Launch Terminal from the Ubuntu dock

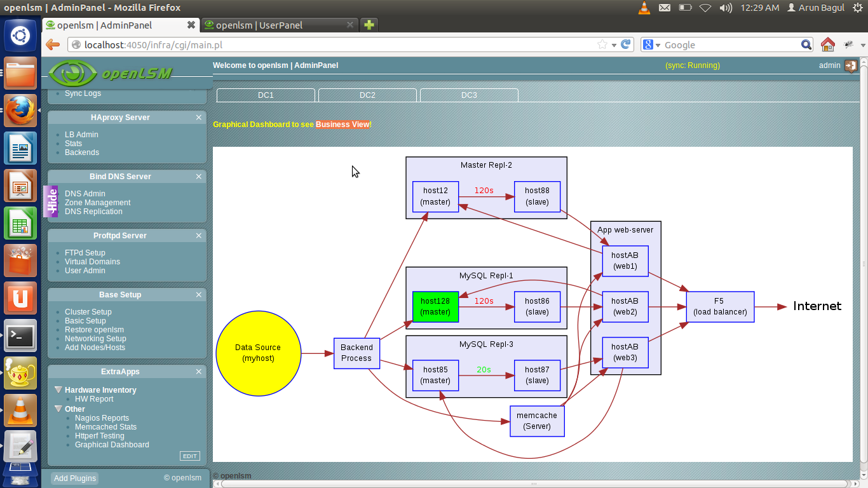coord(20,335)
